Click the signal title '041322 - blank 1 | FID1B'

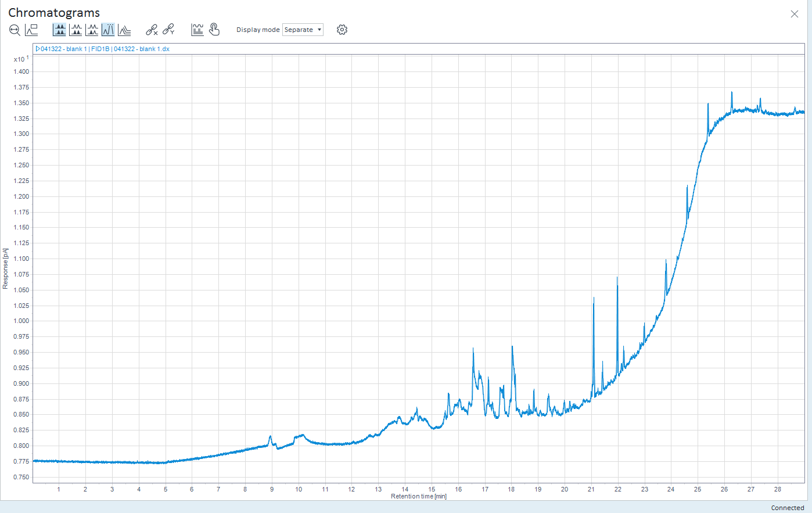pos(75,49)
